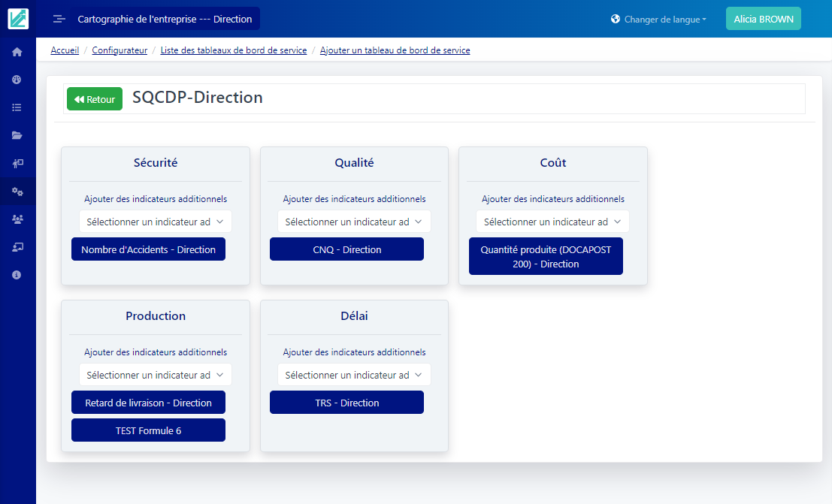
Task: Select the dashboard gauge icon in sidebar
Action: coord(17,79)
